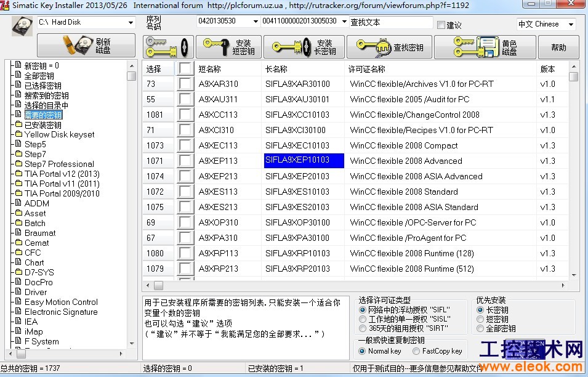Check the box for row A9XES113
Screen dimensions: 588x377
185,192
